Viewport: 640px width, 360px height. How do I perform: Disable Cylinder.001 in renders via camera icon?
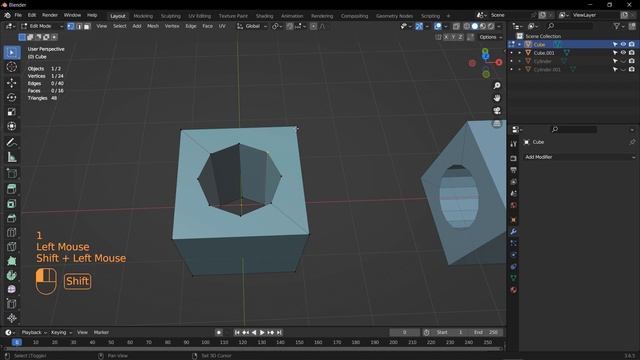click(x=632, y=69)
